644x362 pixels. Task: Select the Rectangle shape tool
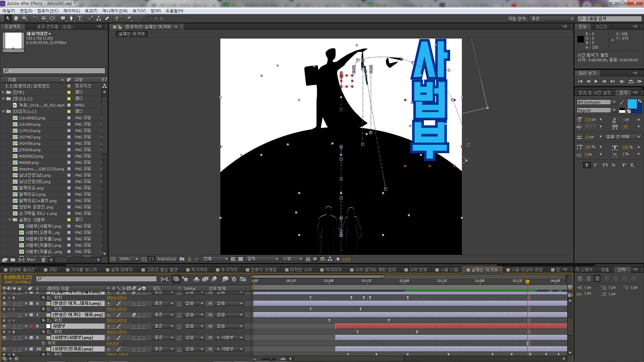coord(63,18)
